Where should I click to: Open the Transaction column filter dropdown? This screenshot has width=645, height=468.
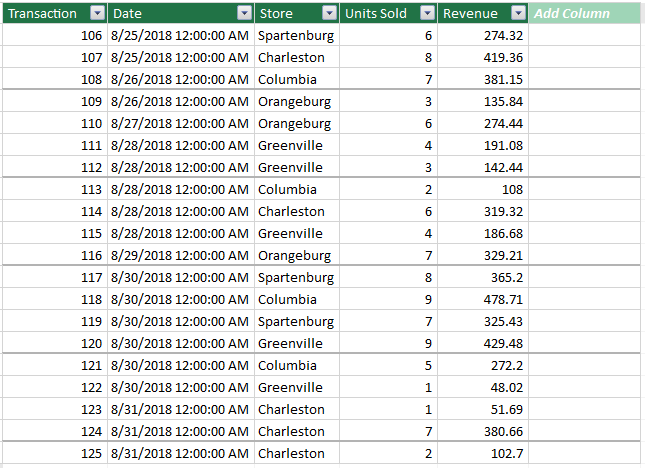(97, 14)
